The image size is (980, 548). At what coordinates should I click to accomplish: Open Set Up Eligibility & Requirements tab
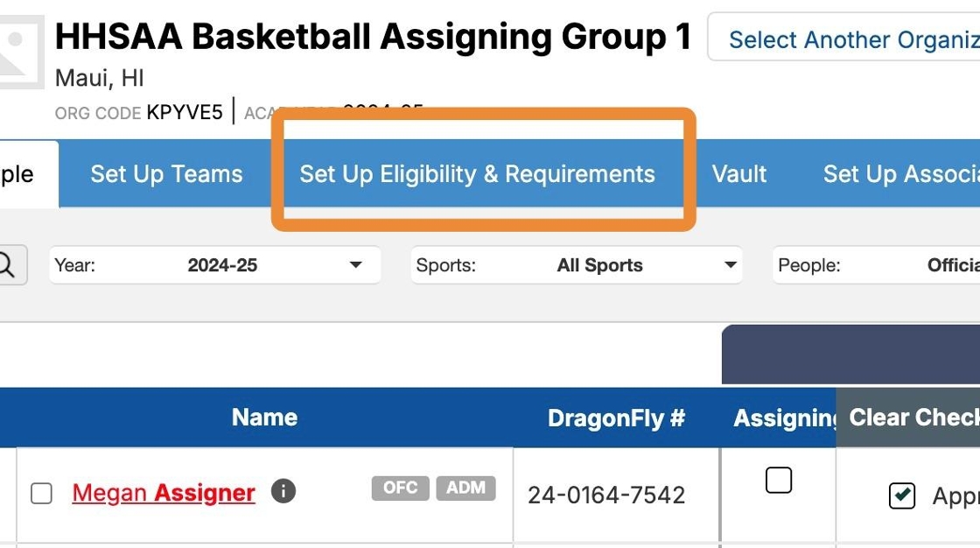click(x=477, y=174)
